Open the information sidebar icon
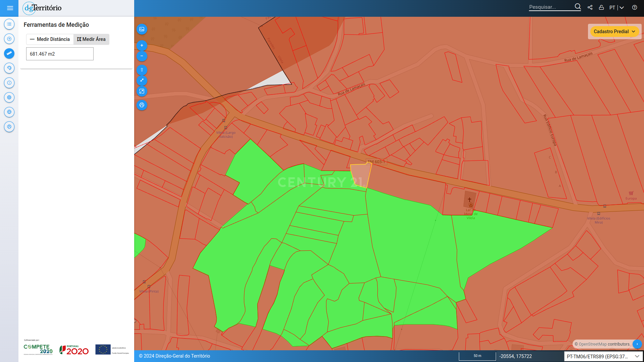 pyautogui.click(x=9, y=83)
